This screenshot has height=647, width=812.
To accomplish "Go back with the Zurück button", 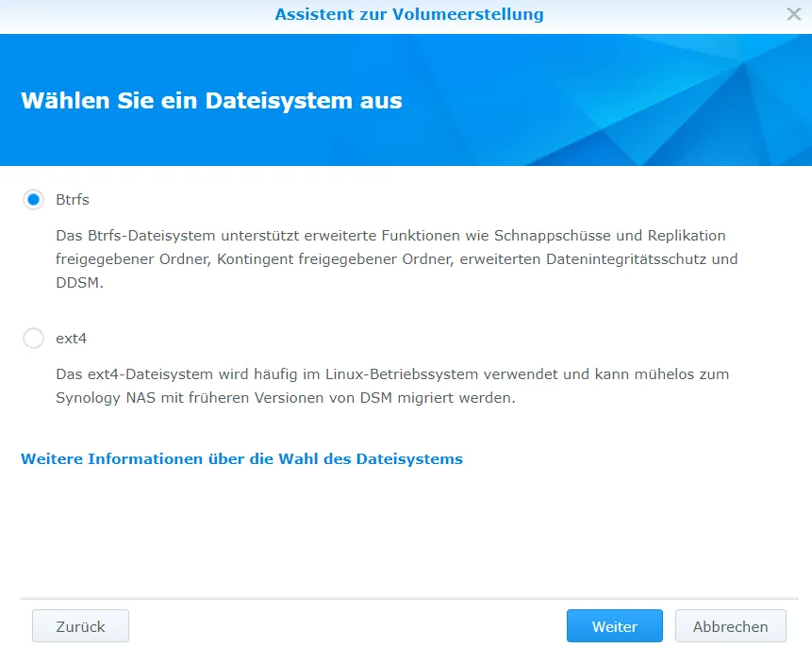I will coord(80,625).
